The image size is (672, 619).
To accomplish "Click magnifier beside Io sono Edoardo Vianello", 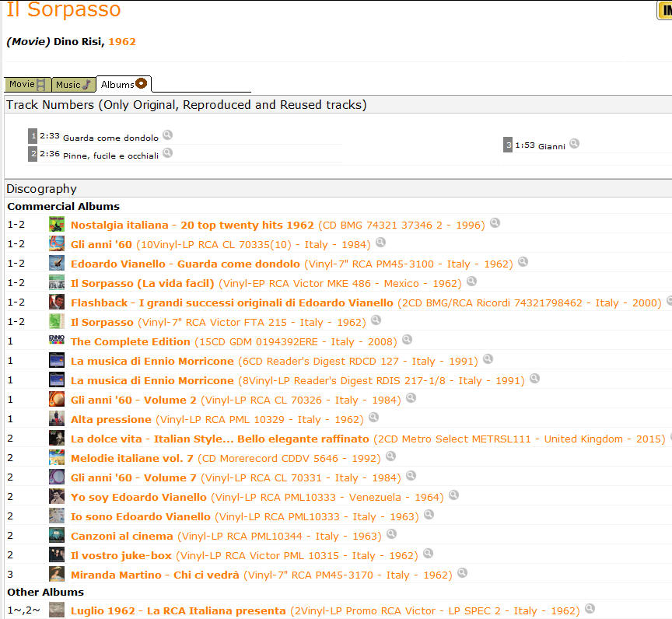I will pos(429,515).
